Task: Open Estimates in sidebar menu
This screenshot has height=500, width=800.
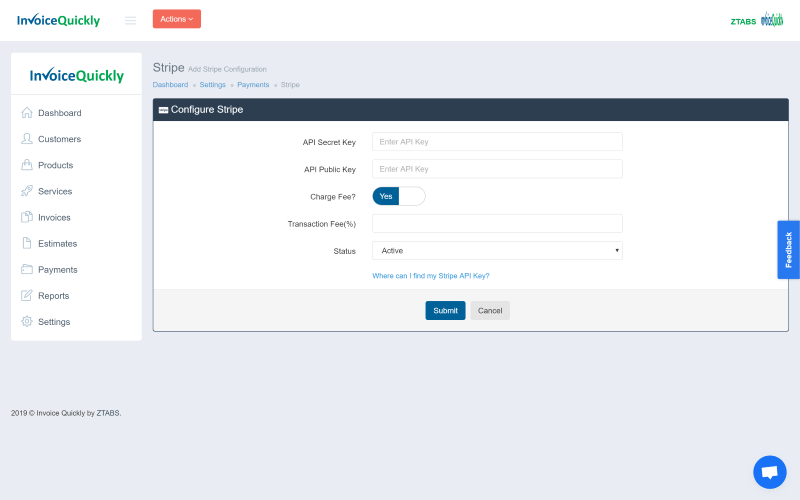Action: pyautogui.click(x=58, y=243)
